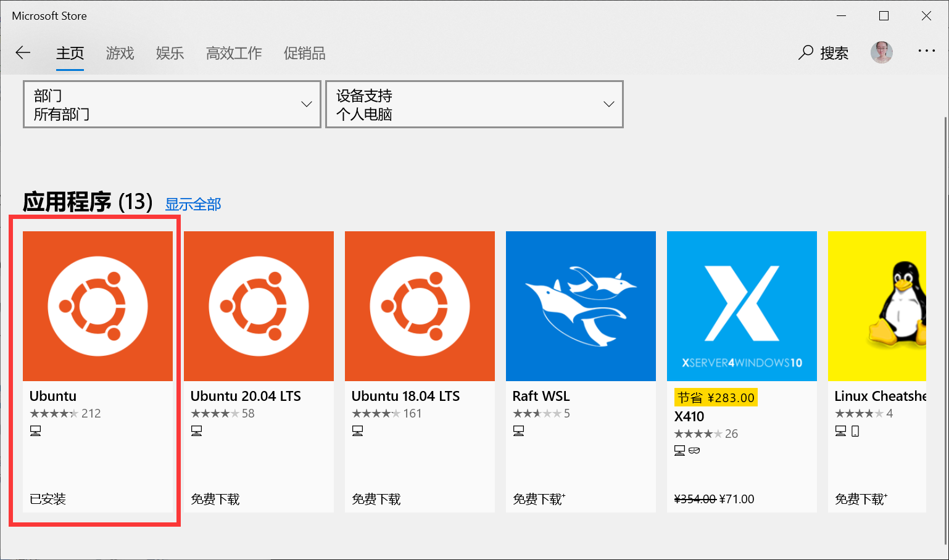Click the star rating of Ubuntu 18.04 LTS (161)
This screenshot has height=560, width=949.
click(x=376, y=413)
